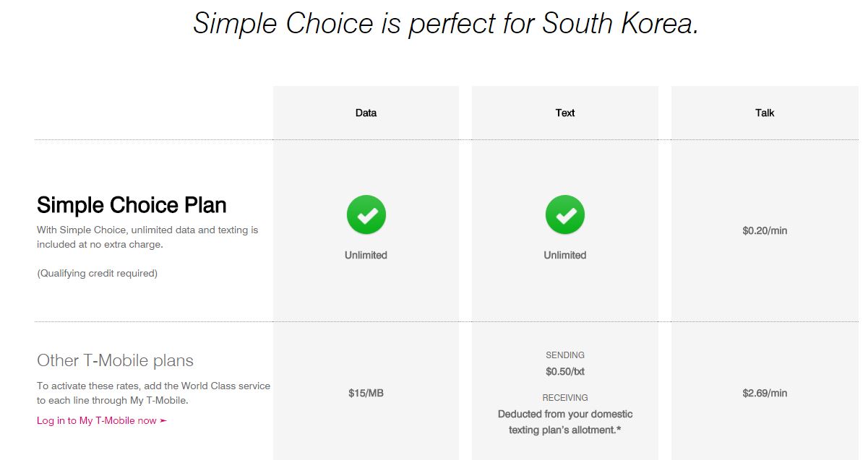Click the domestic texting plan's allotment footnote text
The height and width of the screenshot is (460, 868).
click(565, 422)
